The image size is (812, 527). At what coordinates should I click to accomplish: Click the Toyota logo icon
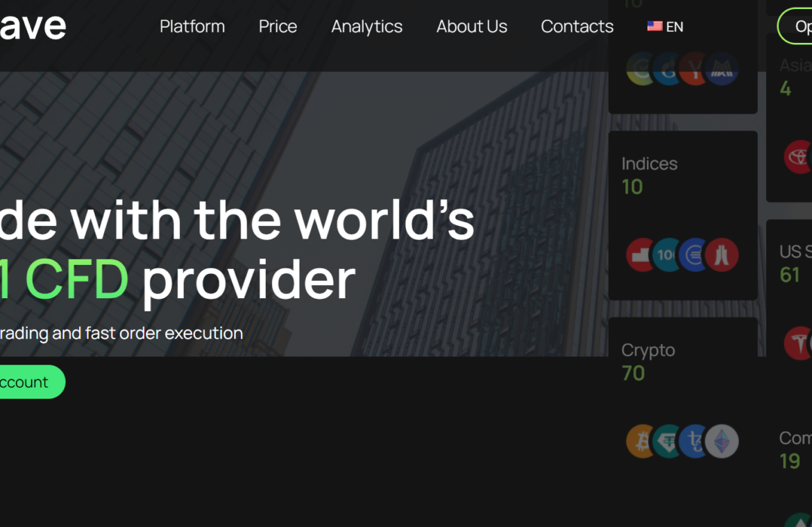(x=797, y=157)
